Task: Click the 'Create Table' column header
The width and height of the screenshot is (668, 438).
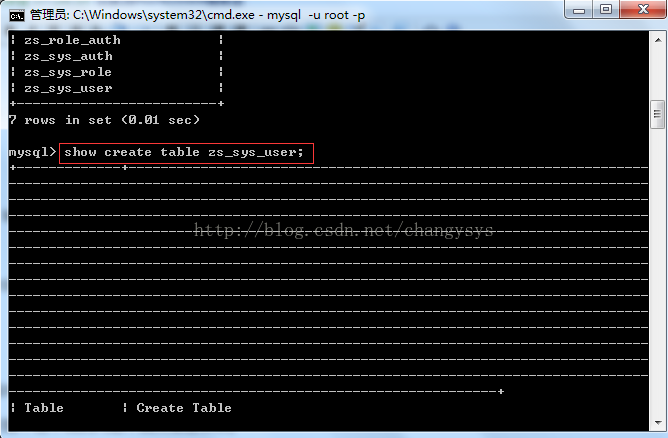Action: [184, 408]
